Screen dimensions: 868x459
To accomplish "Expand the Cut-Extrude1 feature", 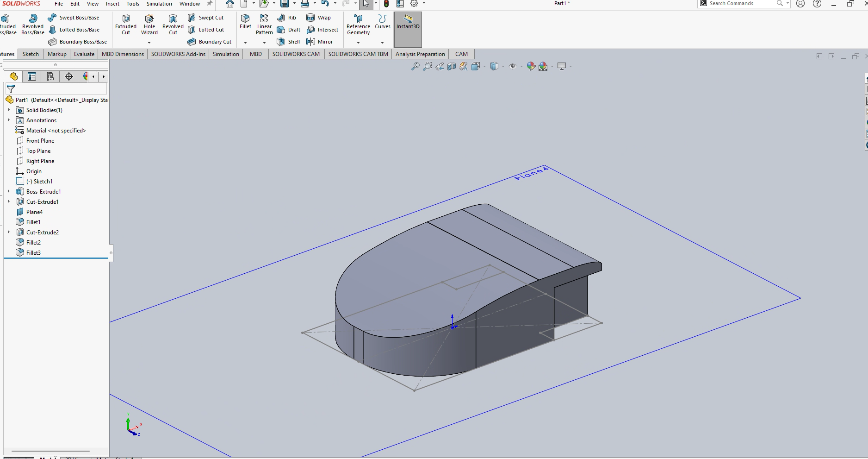I will (9, 201).
